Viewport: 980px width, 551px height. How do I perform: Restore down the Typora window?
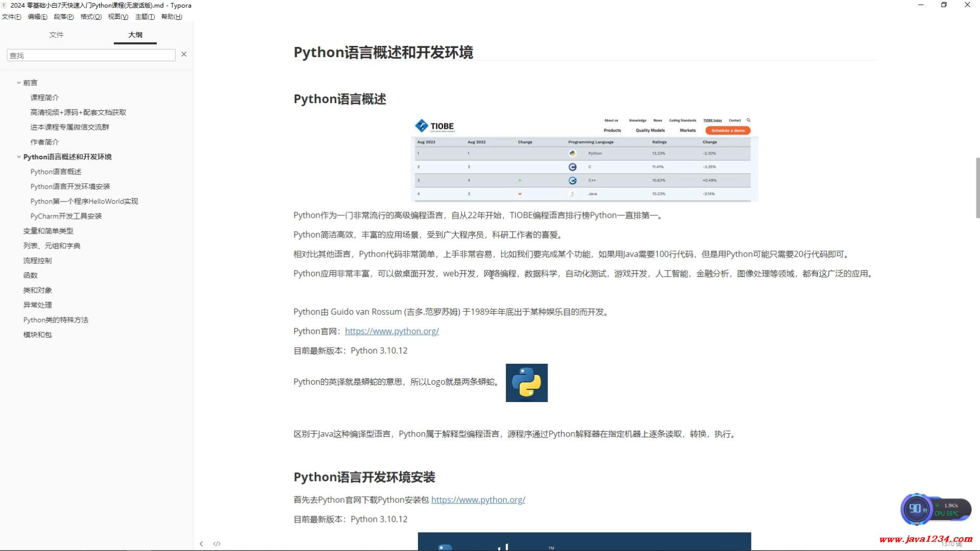tap(944, 5)
